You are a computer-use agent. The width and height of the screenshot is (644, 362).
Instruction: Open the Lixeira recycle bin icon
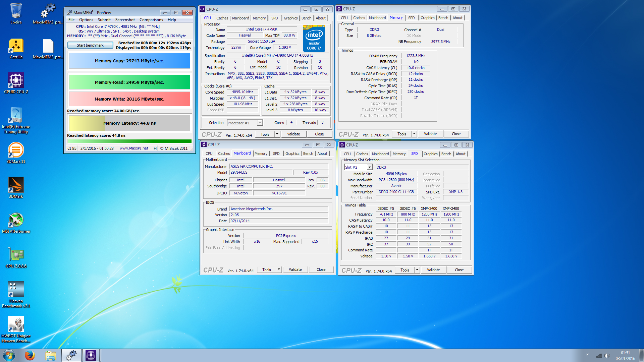(16, 13)
